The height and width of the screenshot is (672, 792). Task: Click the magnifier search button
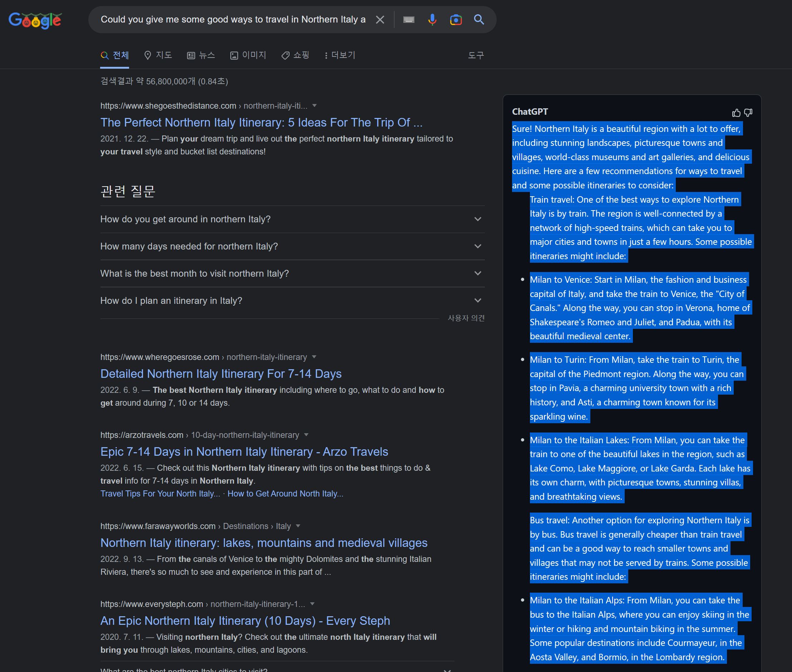(479, 20)
